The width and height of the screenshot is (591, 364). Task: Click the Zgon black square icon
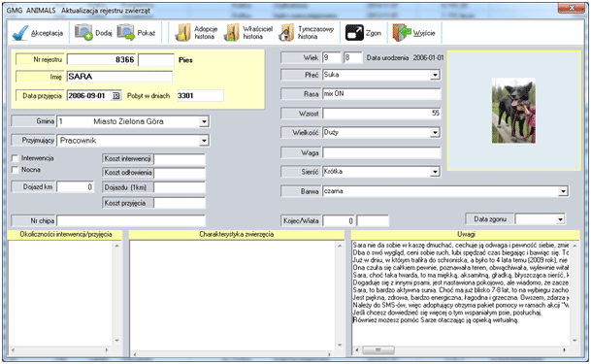[x=354, y=33]
